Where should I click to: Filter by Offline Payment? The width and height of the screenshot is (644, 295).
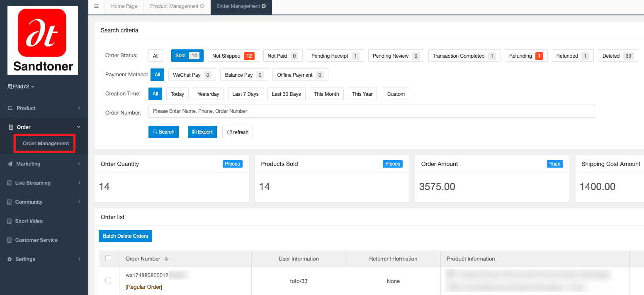(x=300, y=75)
